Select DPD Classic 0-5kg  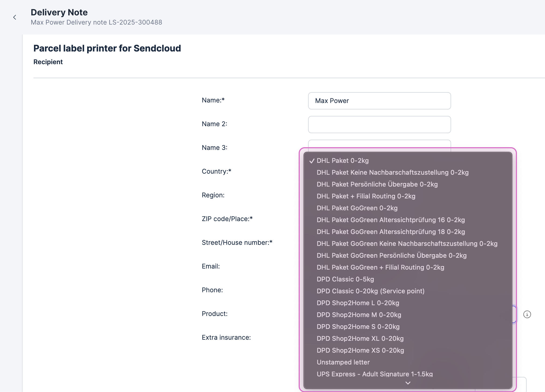click(x=345, y=279)
